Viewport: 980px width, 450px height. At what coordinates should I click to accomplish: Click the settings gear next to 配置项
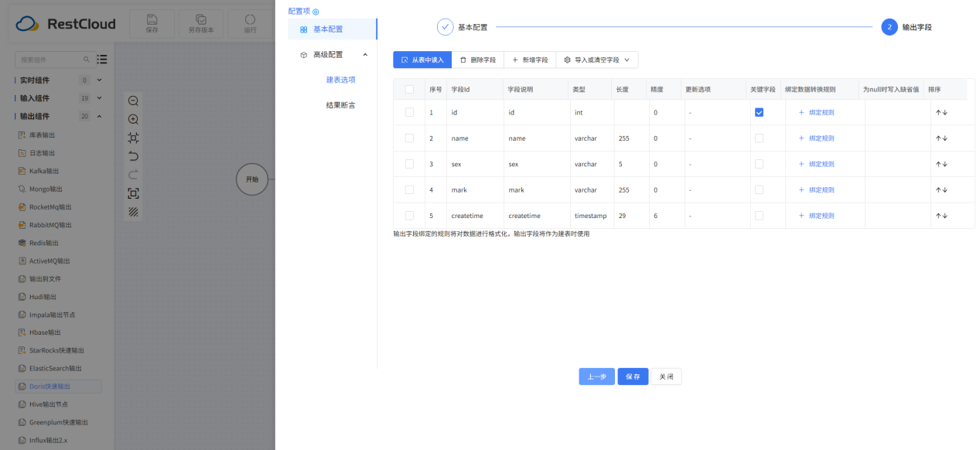[x=316, y=12]
